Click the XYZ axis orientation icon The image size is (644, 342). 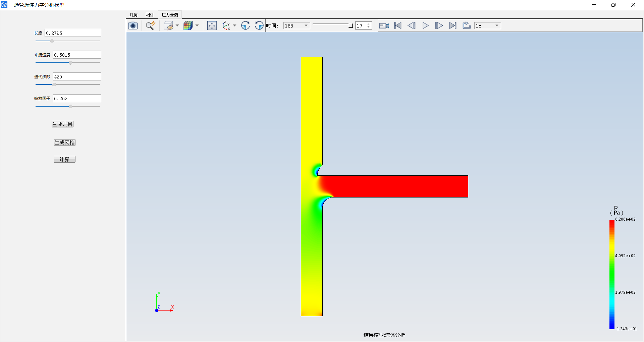pyautogui.click(x=226, y=25)
